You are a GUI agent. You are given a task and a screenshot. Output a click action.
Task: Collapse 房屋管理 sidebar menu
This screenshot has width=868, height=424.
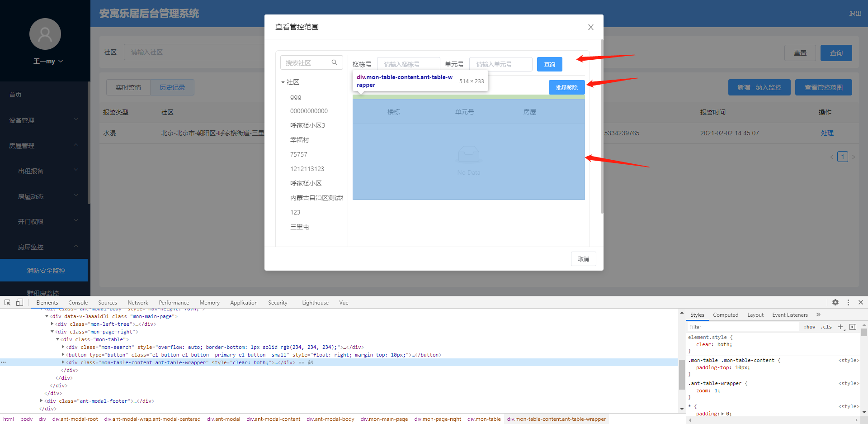coord(44,145)
